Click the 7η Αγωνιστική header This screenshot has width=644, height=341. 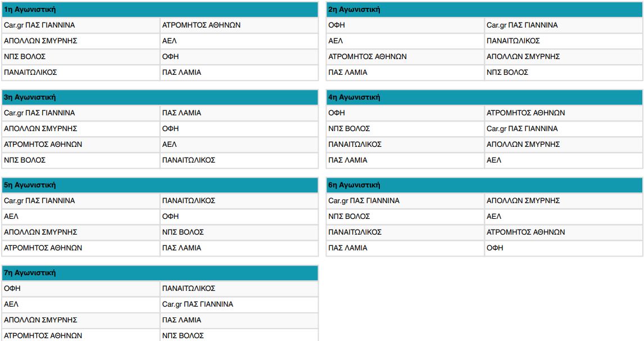160,273
